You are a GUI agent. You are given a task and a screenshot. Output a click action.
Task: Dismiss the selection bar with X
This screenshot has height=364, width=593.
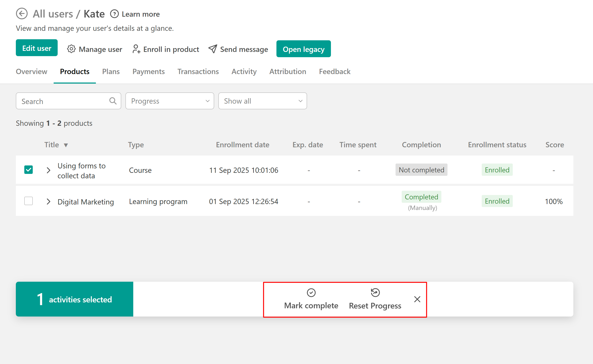417,299
